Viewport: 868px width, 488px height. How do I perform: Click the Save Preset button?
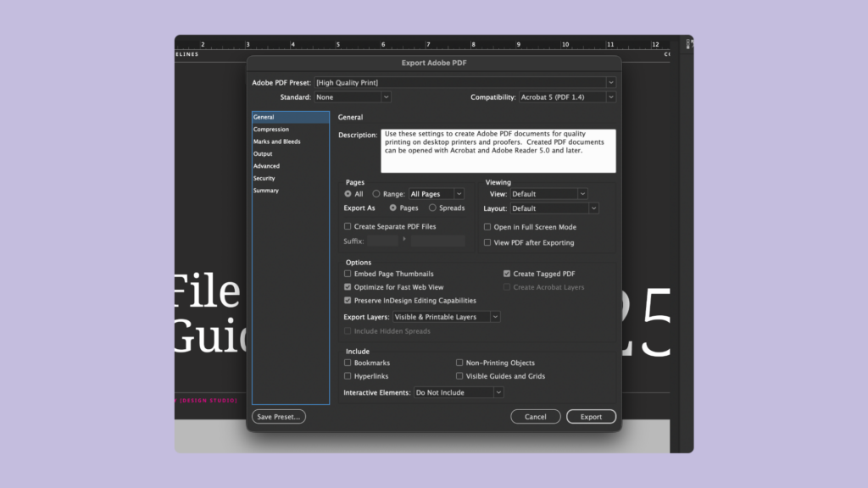[x=278, y=417]
